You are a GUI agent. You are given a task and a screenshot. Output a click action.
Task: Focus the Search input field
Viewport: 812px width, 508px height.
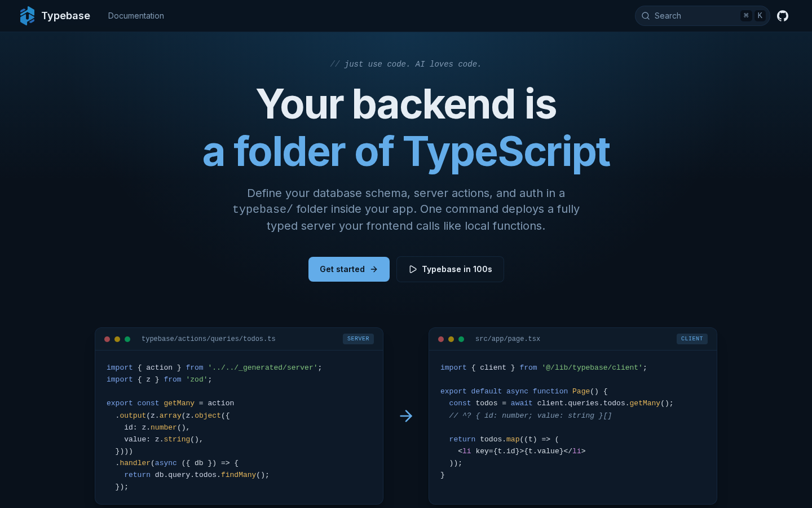click(703, 16)
